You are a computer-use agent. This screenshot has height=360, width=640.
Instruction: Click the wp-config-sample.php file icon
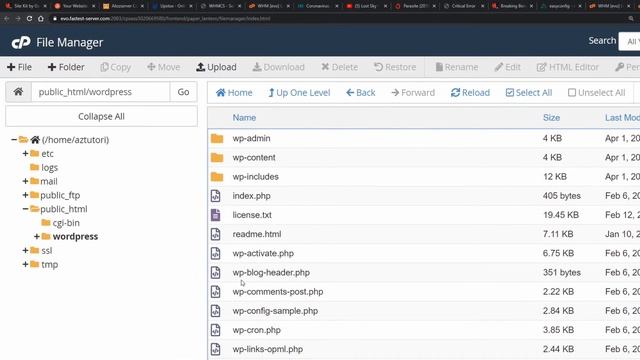click(216, 311)
